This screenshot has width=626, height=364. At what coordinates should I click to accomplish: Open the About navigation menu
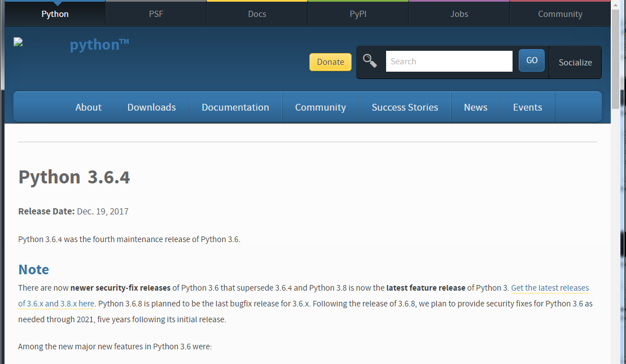tap(89, 107)
